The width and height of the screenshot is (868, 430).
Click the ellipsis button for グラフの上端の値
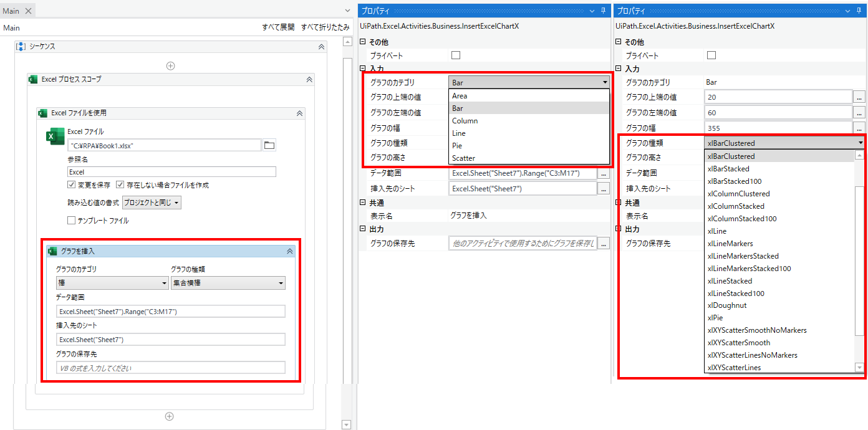pos(859,97)
